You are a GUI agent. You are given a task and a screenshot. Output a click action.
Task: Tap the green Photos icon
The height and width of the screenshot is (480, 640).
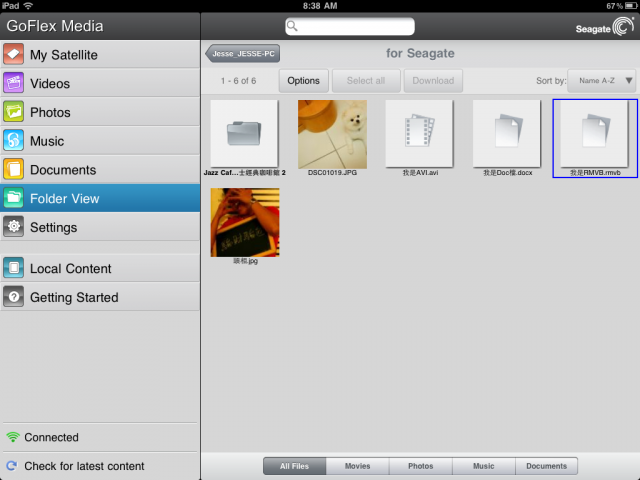tap(13, 112)
